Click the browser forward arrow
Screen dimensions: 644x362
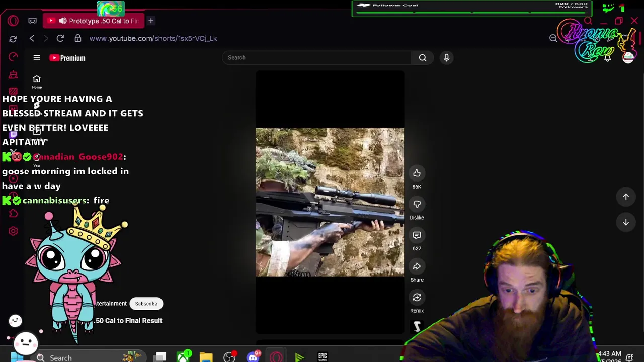pyautogui.click(x=46, y=38)
